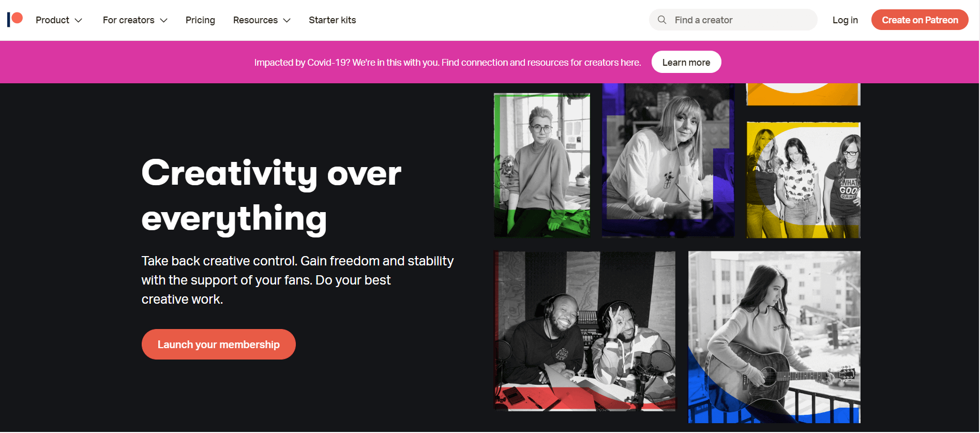The width and height of the screenshot is (980, 433).
Task: Click Learn more in Covid-19 banner
Action: 686,62
